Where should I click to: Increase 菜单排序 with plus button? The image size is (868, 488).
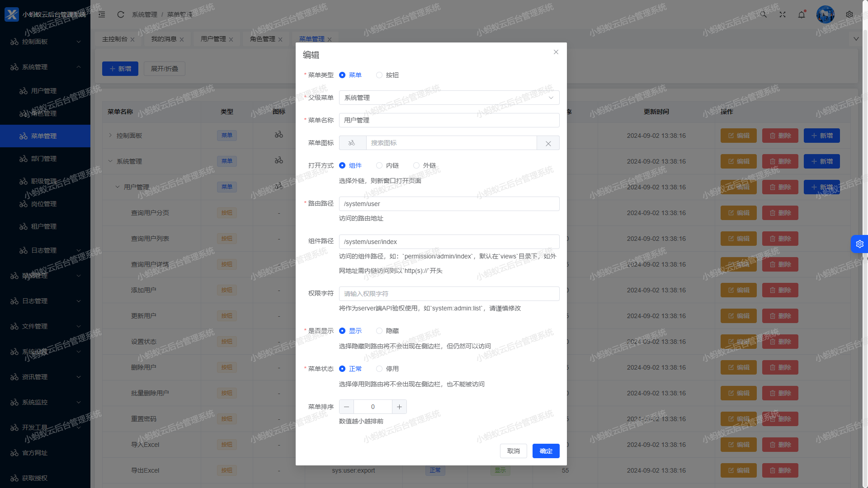pos(399,407)
